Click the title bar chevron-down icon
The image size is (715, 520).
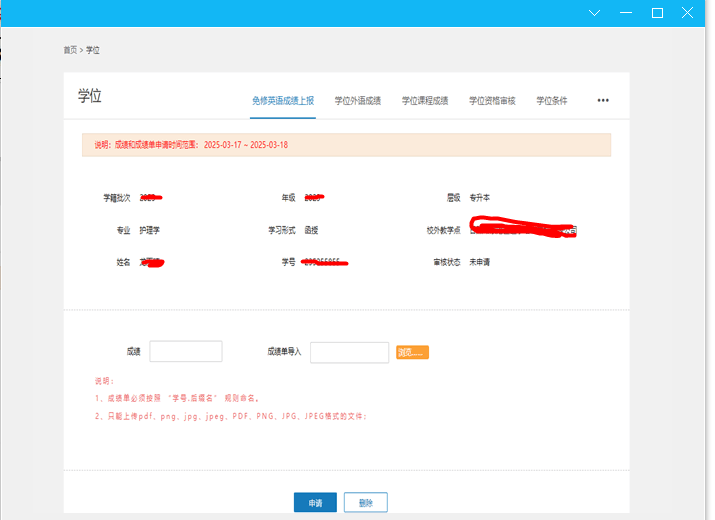594,13
